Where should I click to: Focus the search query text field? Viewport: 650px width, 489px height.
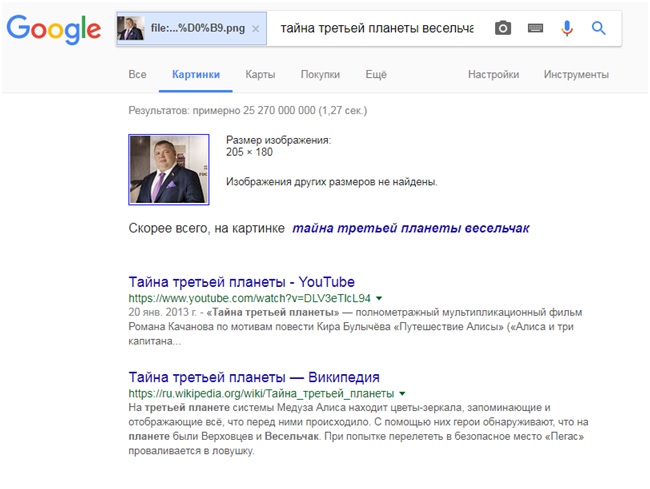click(x=377, y=28)
